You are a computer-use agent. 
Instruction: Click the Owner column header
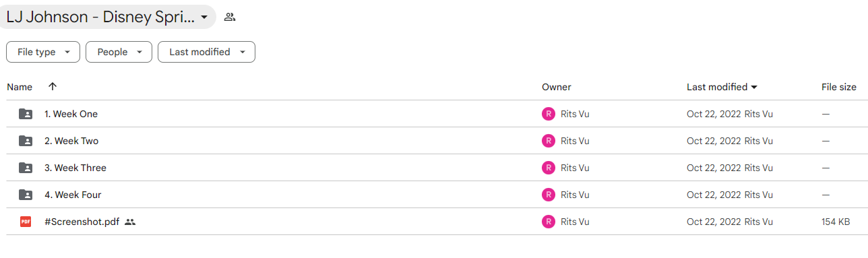556,87
